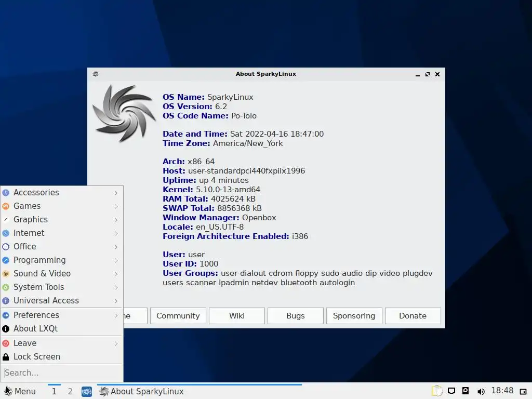Expand the Internet submenu arrow

[116, 233]
